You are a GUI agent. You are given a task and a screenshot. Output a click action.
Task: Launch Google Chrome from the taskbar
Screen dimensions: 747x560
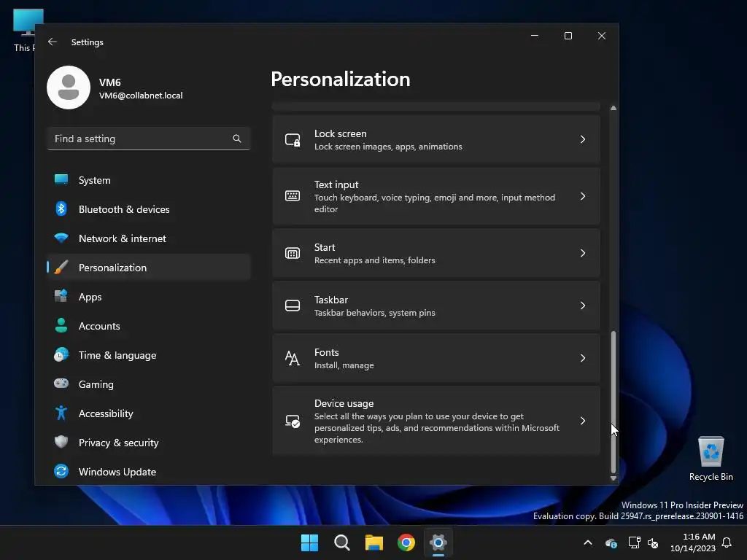[x=406, y=542]
